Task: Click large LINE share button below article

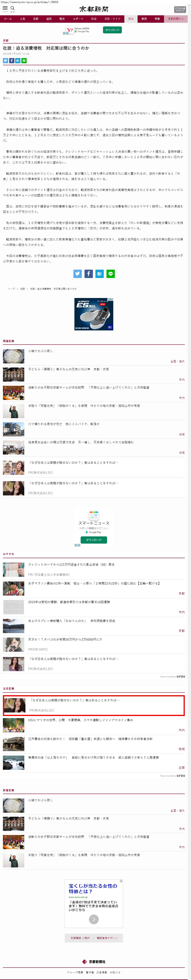Action: pyautogui.click(x=110, y=274)
